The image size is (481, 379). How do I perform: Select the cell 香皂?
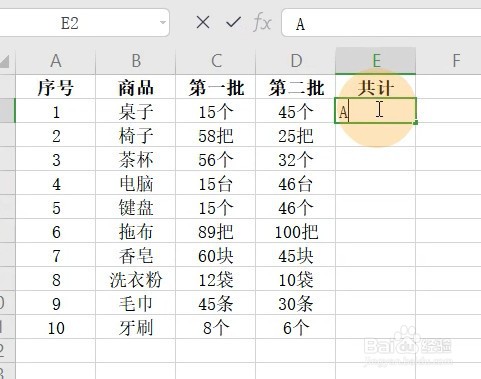pos(136,255)
